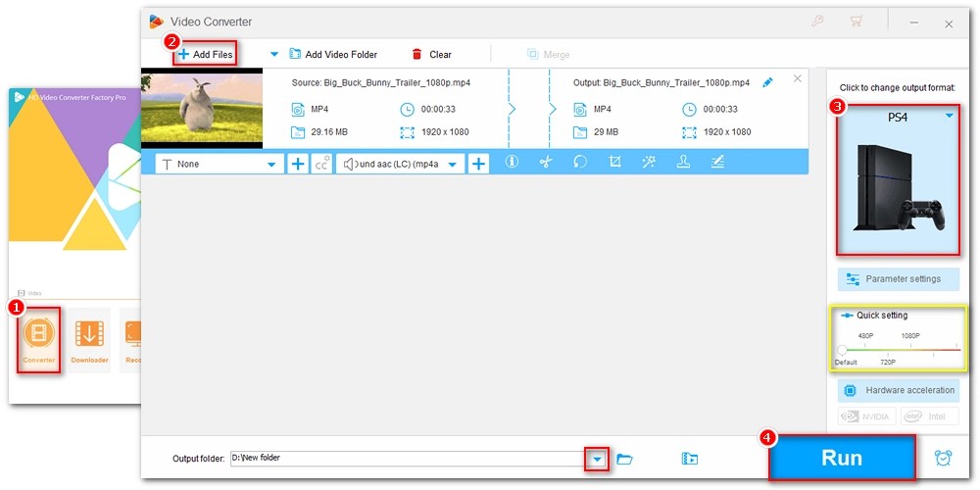Click the CC subtitle settings icon

point(321,164)
